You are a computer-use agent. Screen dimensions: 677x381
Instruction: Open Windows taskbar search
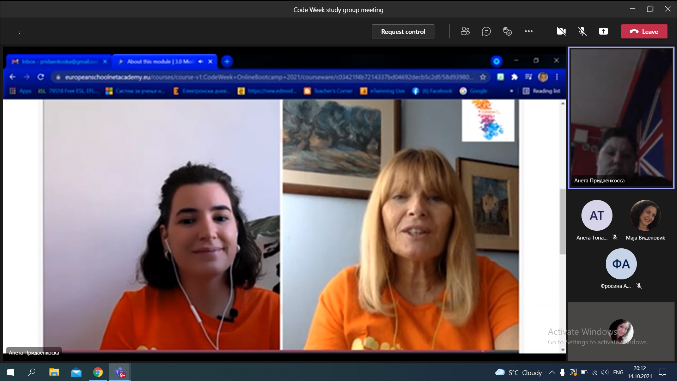[32, 372]
